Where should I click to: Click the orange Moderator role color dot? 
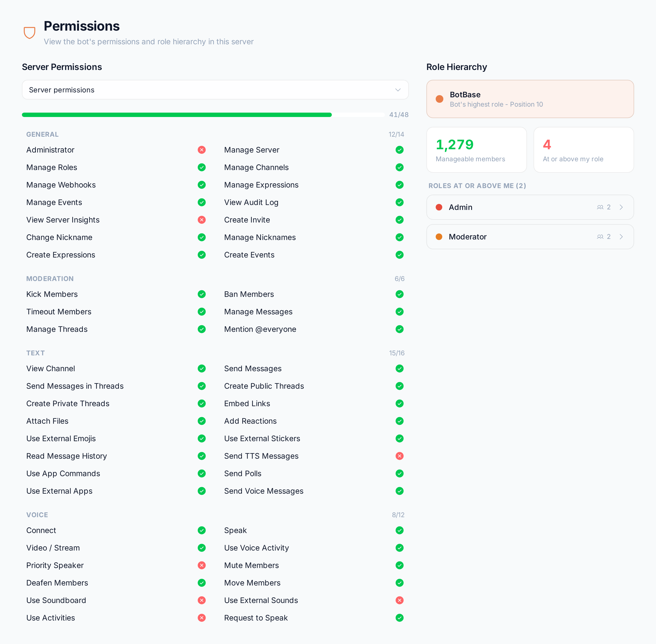click(439, 237)
